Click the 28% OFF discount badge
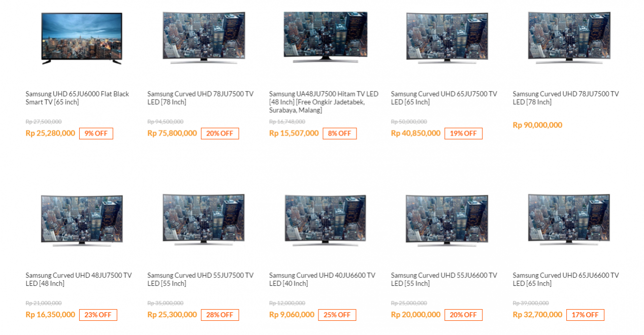 tap(220, 315)
